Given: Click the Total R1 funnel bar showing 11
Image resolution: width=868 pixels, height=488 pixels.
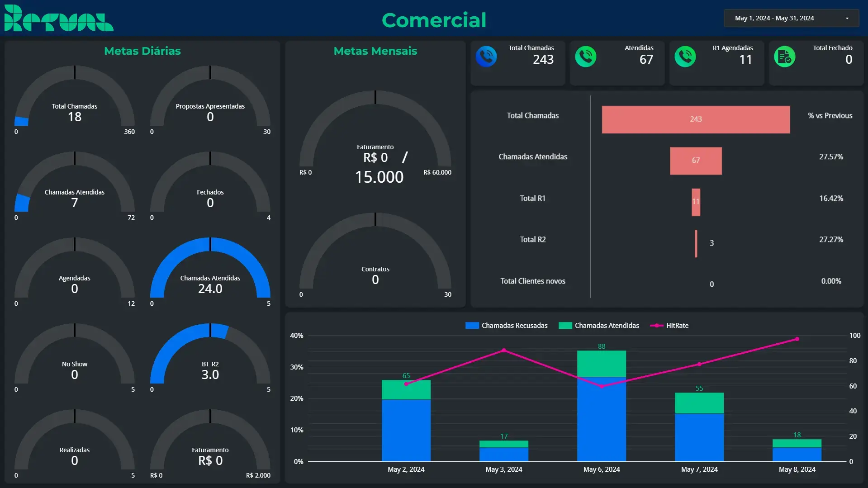Looking at the screenshot, I should [x=696, y=202].
